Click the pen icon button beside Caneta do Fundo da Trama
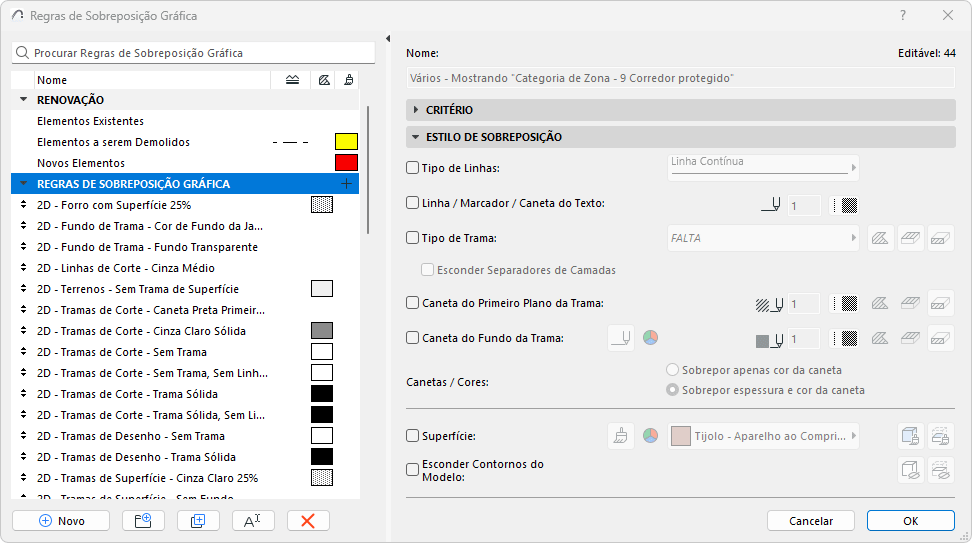 click(x=621, y=338)
